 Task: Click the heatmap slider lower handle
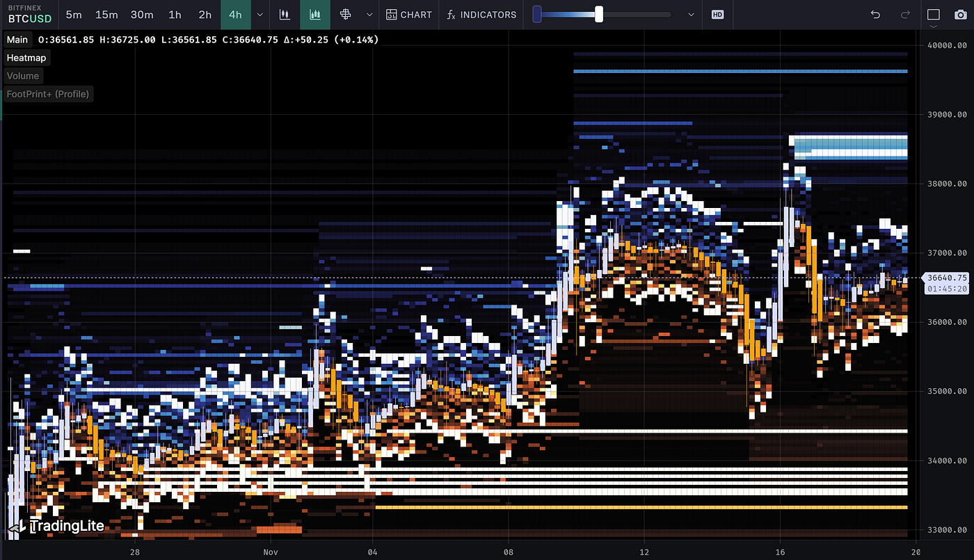coord(537,15)
